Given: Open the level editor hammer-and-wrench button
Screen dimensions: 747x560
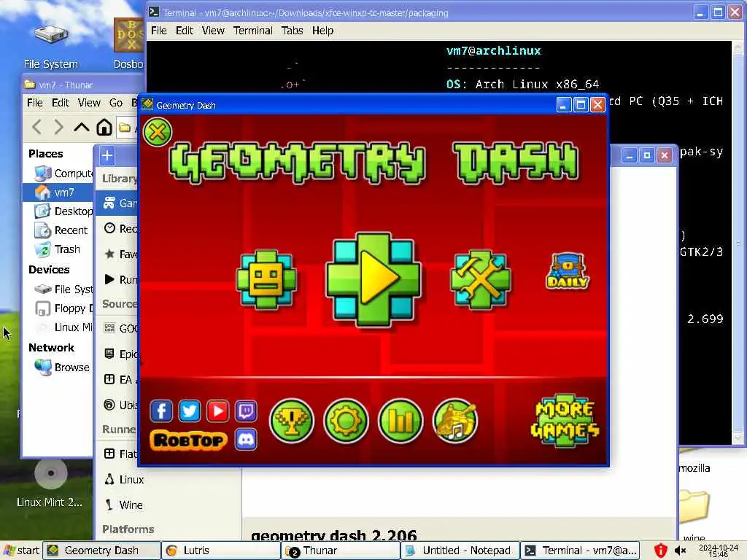Looking at the screenshot, I should click(480, 279).
